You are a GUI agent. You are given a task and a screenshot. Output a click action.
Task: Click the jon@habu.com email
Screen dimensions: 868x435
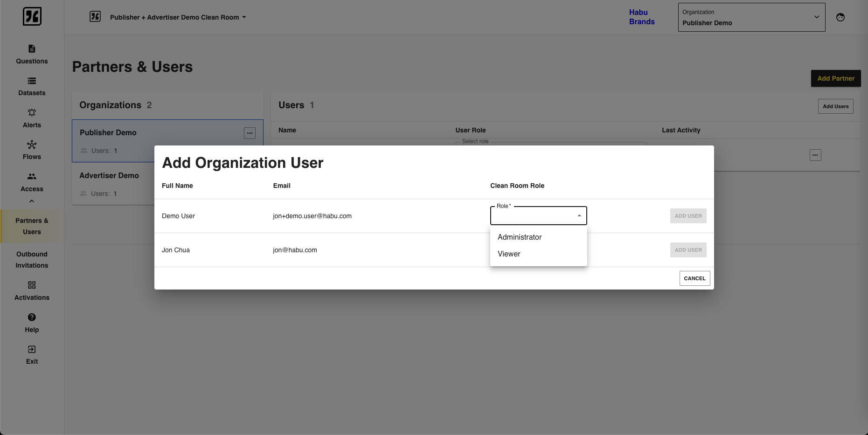click(x=295, y=250)
